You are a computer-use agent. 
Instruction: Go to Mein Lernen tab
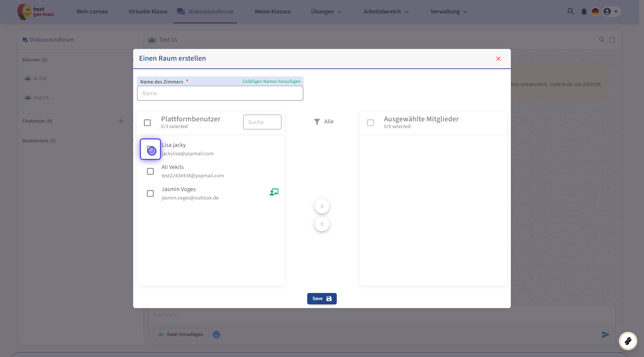(92, 12)
